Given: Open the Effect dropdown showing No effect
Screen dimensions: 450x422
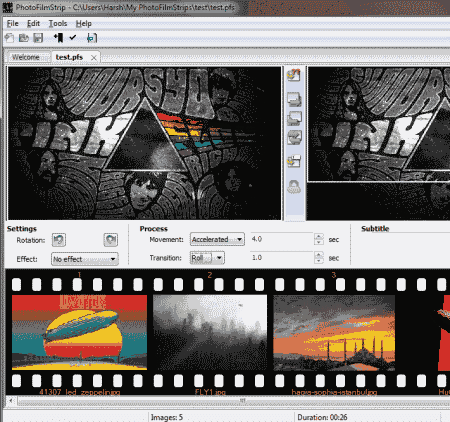Looking at the screenshot, I should coord(85,259).
